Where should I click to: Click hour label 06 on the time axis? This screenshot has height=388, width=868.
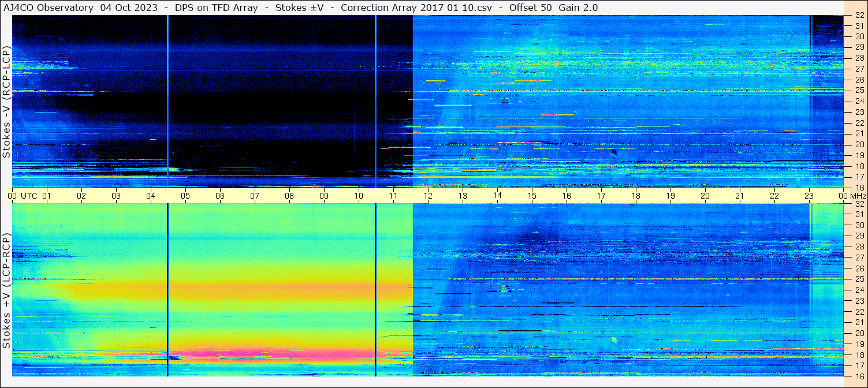coord(220,196)
